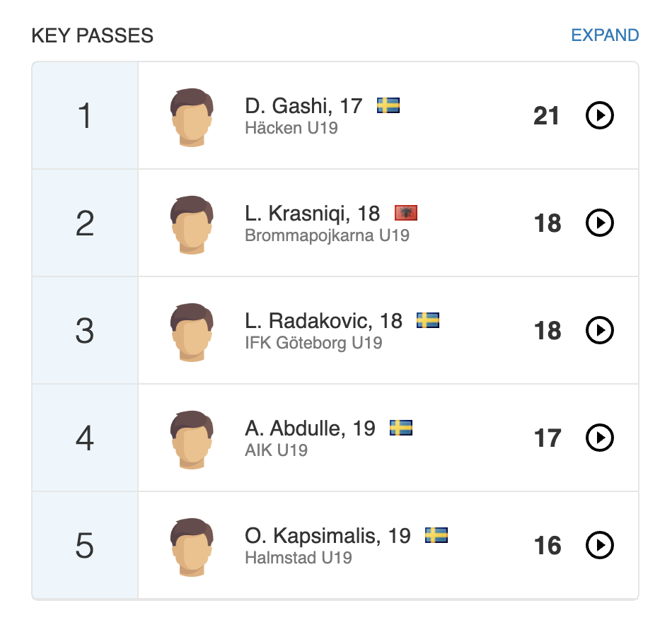Expand the Key Passes list
The height and width of the screenshot is (620, 672).
coord(605,35)
